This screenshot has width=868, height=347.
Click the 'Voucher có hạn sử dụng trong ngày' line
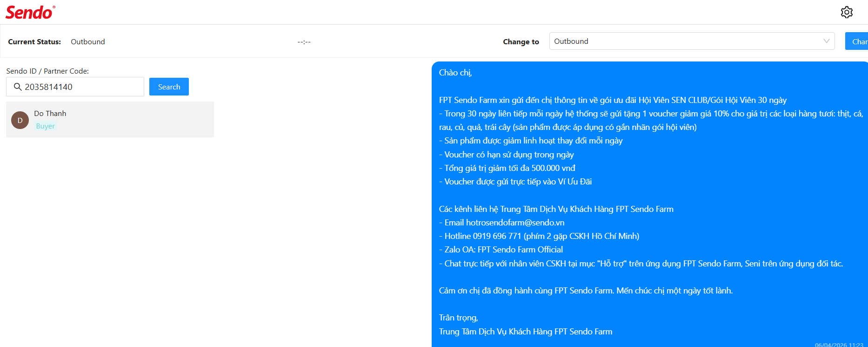point(507,155)
